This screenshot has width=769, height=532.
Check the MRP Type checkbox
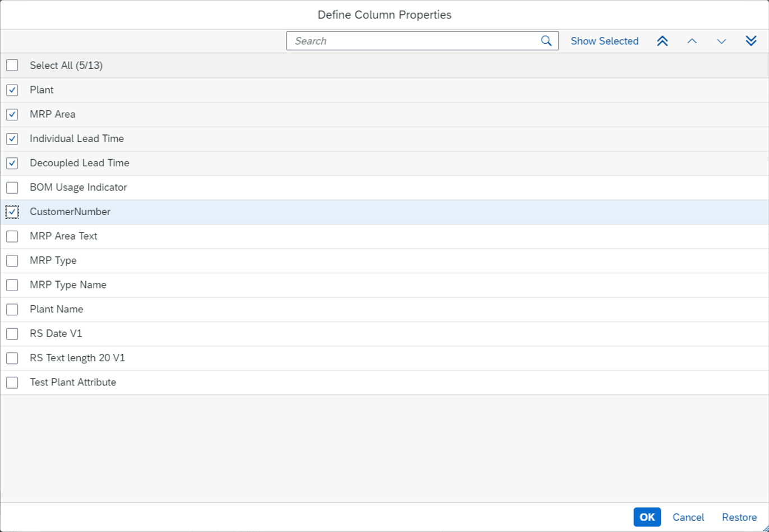12,260
